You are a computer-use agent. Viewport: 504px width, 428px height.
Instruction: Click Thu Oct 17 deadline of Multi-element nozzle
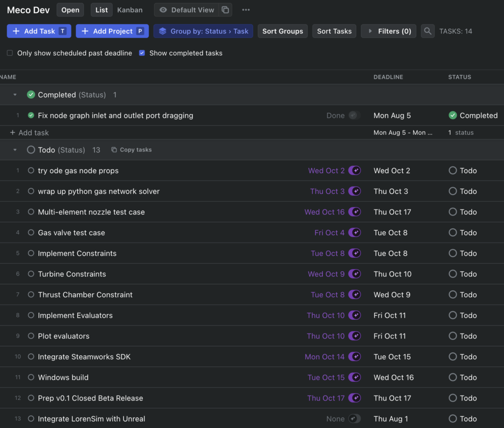[x=392, y=212]
